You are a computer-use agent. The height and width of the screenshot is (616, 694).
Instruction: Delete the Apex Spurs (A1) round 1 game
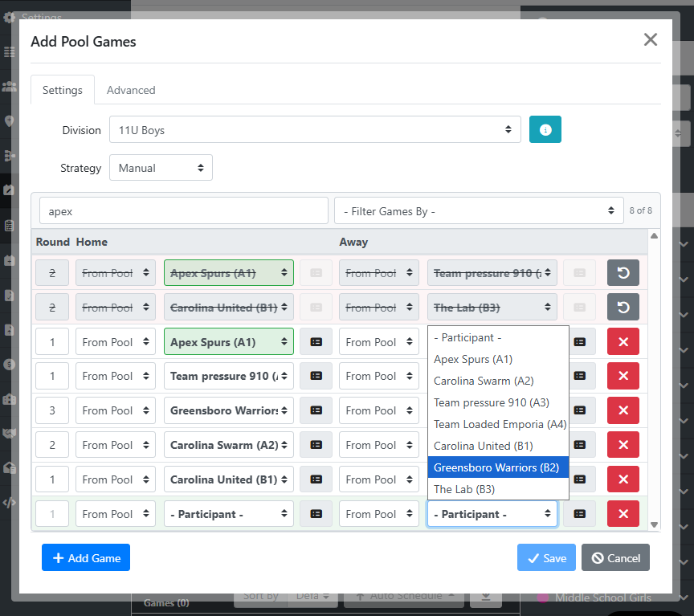[623, 341]
